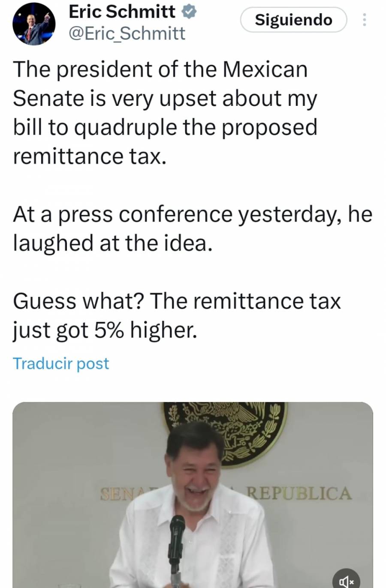Click the "laughed at the idea" sentence
Screen dimensions: 386x588
click(x=112, y=243)
